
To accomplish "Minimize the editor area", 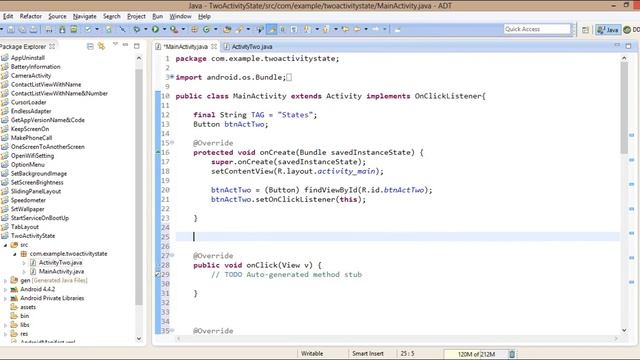I will click(x=617, y=45).
